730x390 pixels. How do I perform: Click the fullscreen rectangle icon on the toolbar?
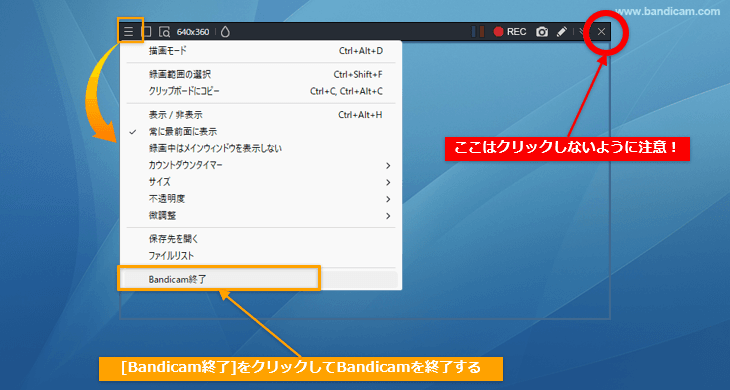[147, 32]
